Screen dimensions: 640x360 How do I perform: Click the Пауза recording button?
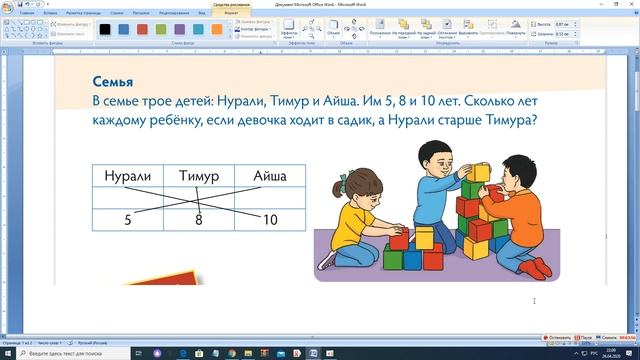tap(583, 338)
